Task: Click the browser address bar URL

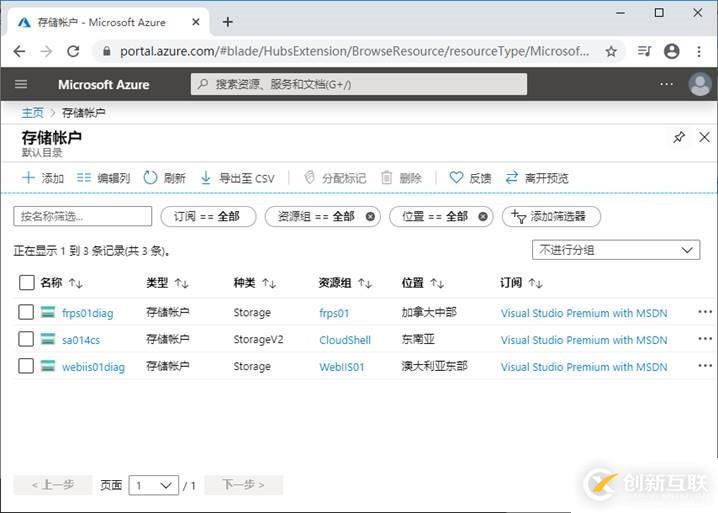Action: point(354,51)
